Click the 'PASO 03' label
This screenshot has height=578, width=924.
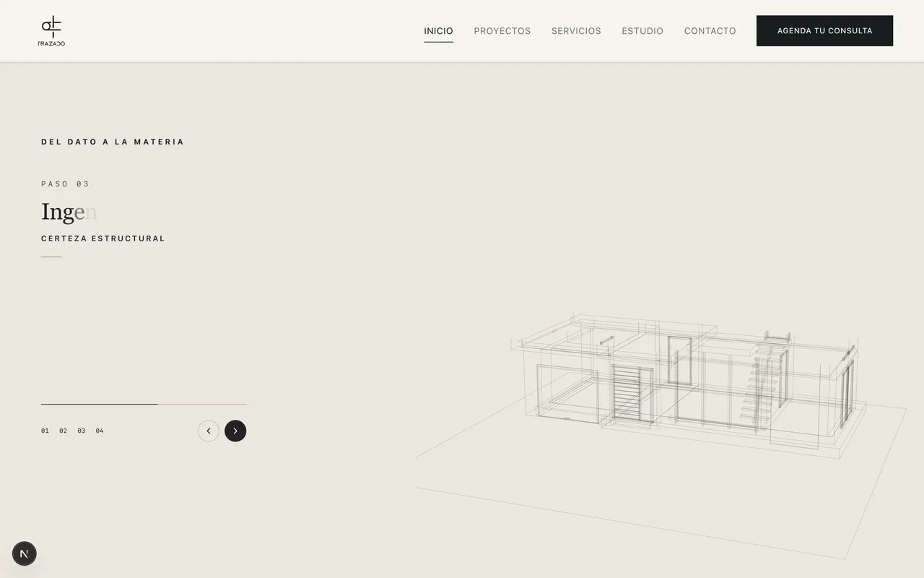pos(65,184)
